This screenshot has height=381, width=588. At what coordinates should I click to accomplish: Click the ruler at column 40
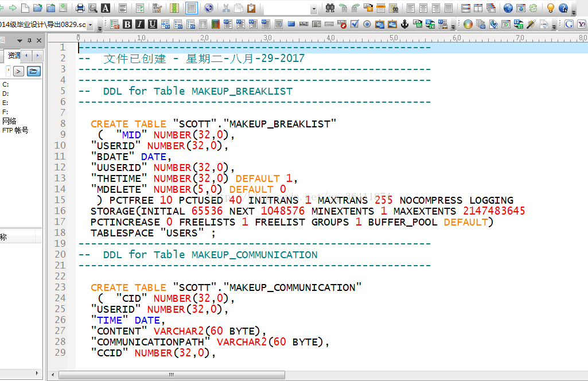tap(330, 38)
